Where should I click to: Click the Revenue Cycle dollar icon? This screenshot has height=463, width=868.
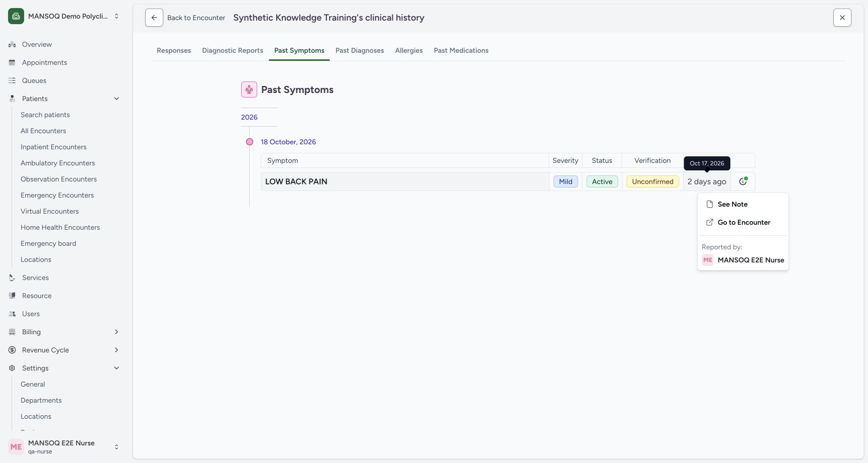click(12, 350)
